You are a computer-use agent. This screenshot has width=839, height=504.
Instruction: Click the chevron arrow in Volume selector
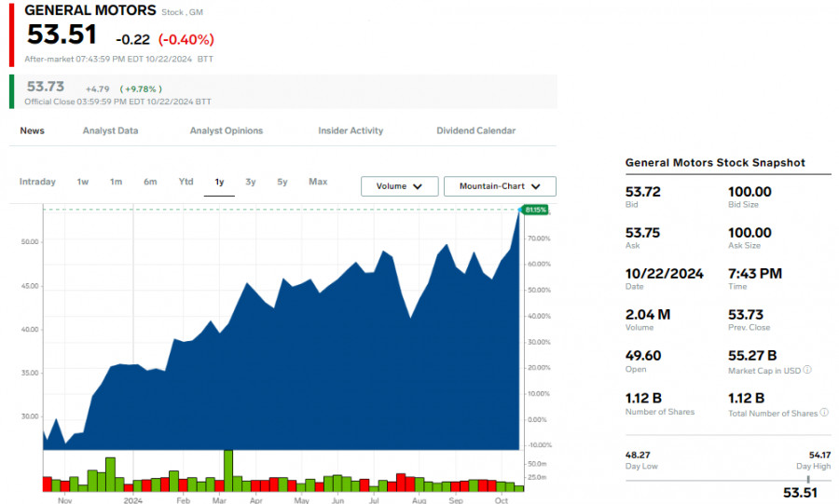click(418, 186)
